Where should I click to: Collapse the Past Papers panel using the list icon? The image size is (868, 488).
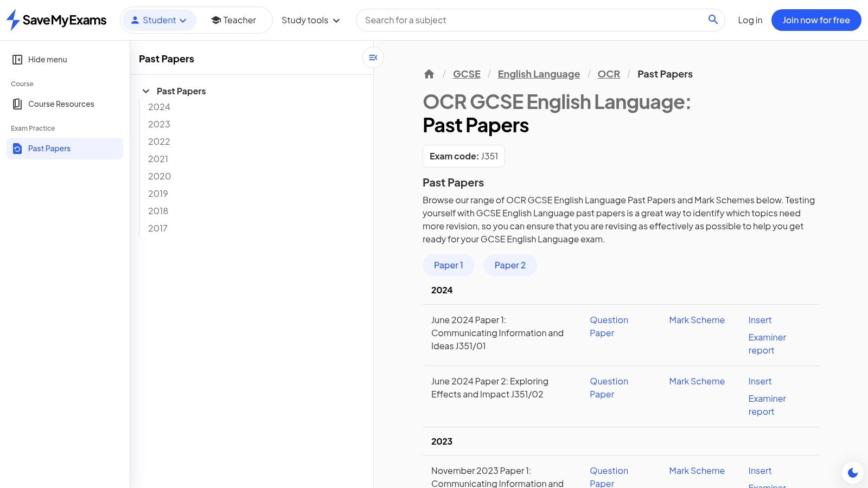[373, 57]
